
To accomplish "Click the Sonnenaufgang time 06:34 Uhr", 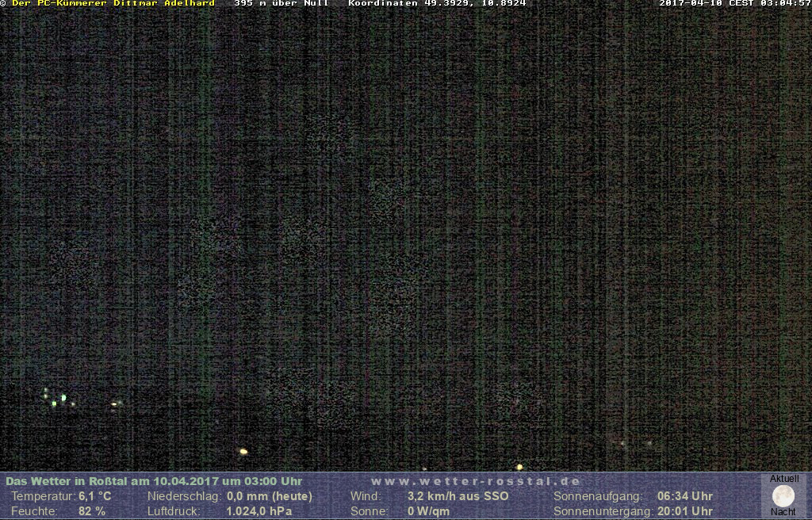I will click(x=684, y=496).
